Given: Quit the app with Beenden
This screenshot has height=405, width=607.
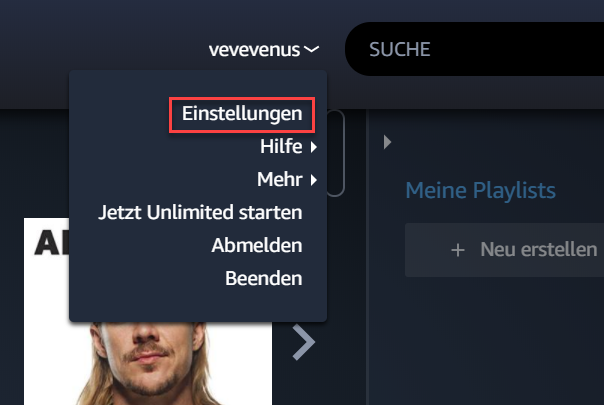Looking at the screenshot, I should (x=264, y=278).
